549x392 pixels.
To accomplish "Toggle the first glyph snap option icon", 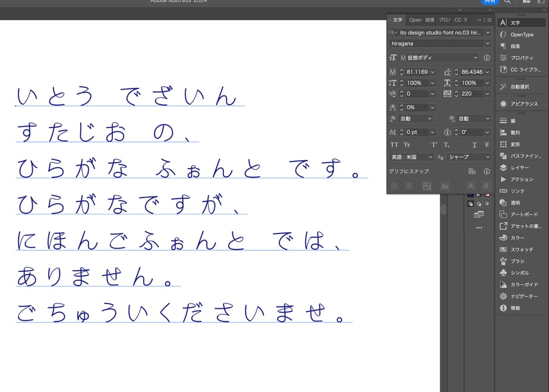I will 395,186.
